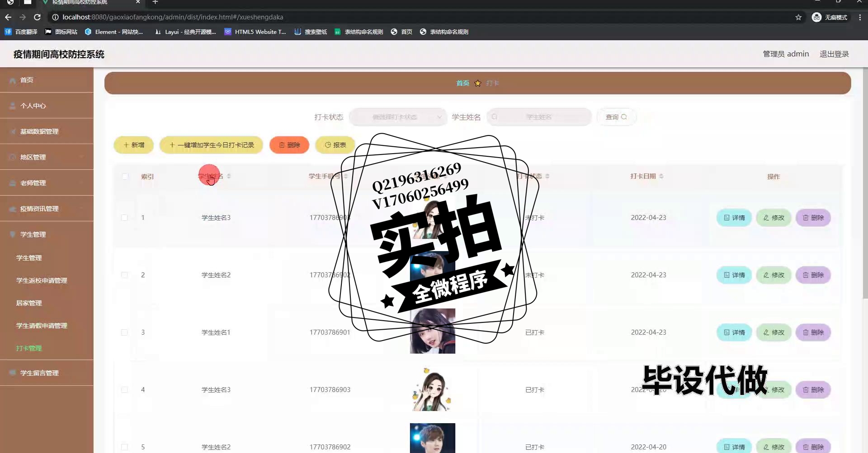The image size is (868, 453).
Task: Click row 3 student avatar thumbnail
Action: pyautogui.click(x=433, y=331)
